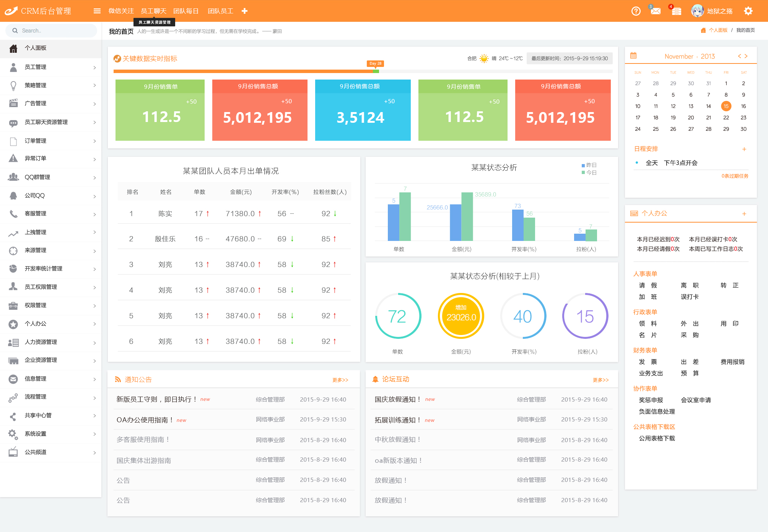Click the briefcase icon for 权限管理
The height and width of the screenshot is (532, 768).
pyautogui.click(x=13, y=305)
